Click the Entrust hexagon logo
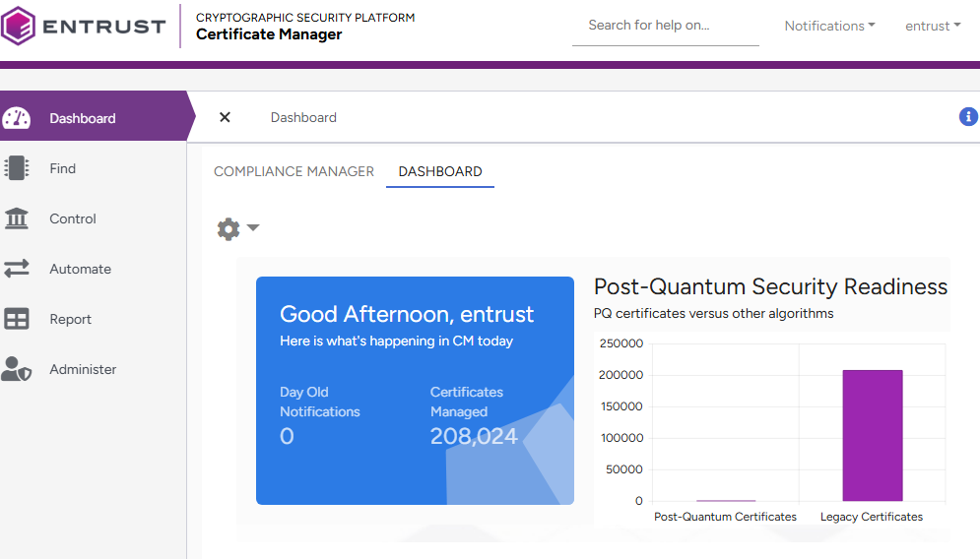Viewport: 980px width, 559px height. (x=21, y=26)
